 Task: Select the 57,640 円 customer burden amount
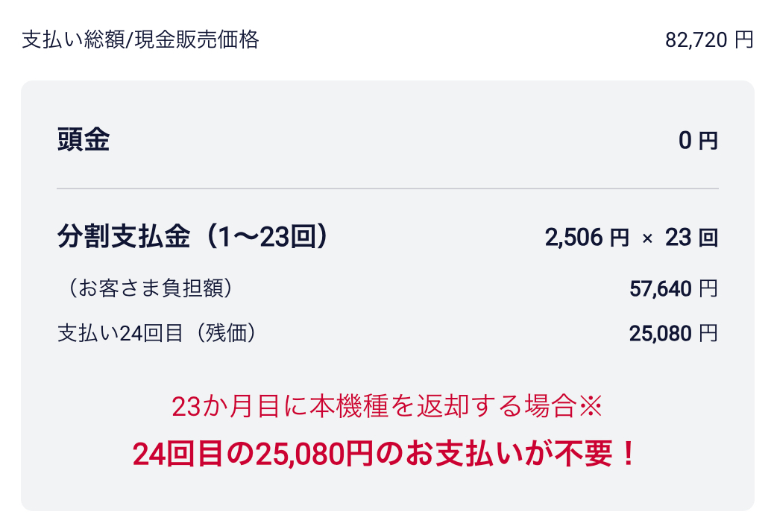(673, 288)
